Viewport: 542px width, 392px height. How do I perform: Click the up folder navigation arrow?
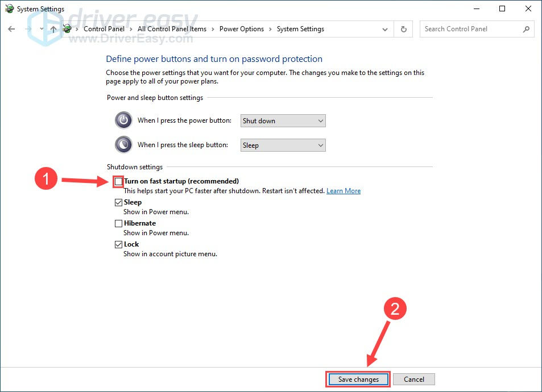click(x=53, y=28)
